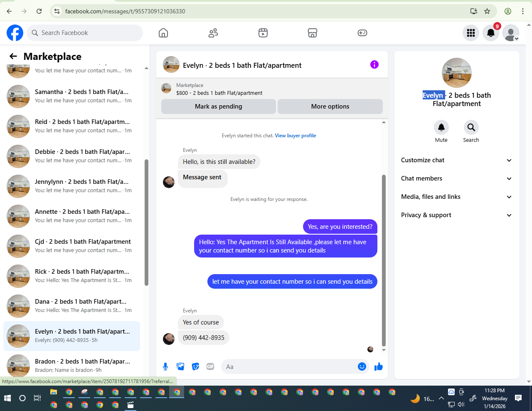Screen dimensions: 532x411
Task: Click the browser address bar URL
Action: [x=125, y=11]
